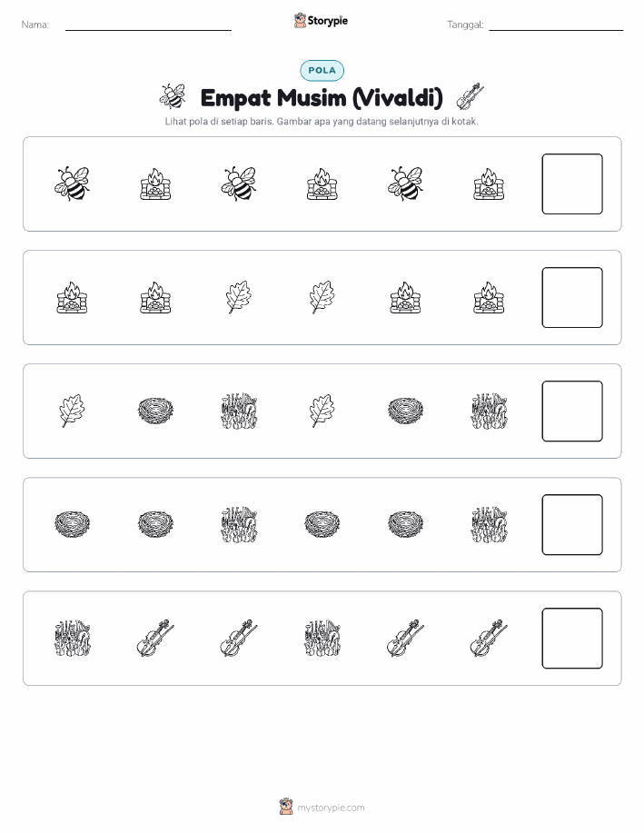
Task: Click the POLA badge above the title
Action: pos(322,70)
